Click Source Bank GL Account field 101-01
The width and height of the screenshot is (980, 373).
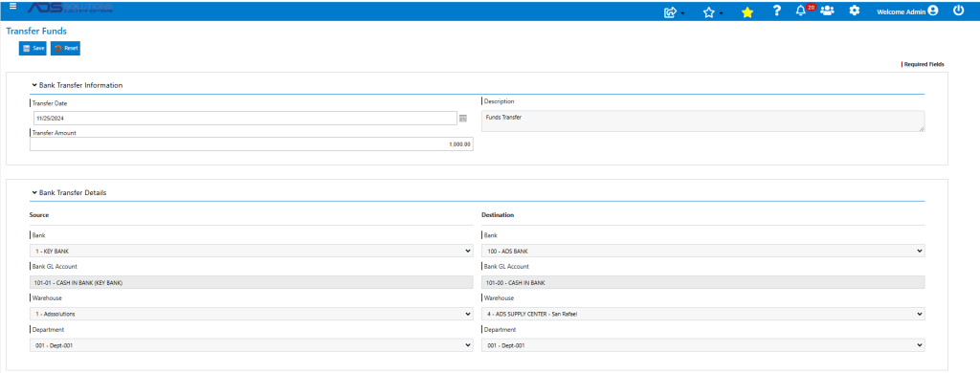(x=252, y=282)
